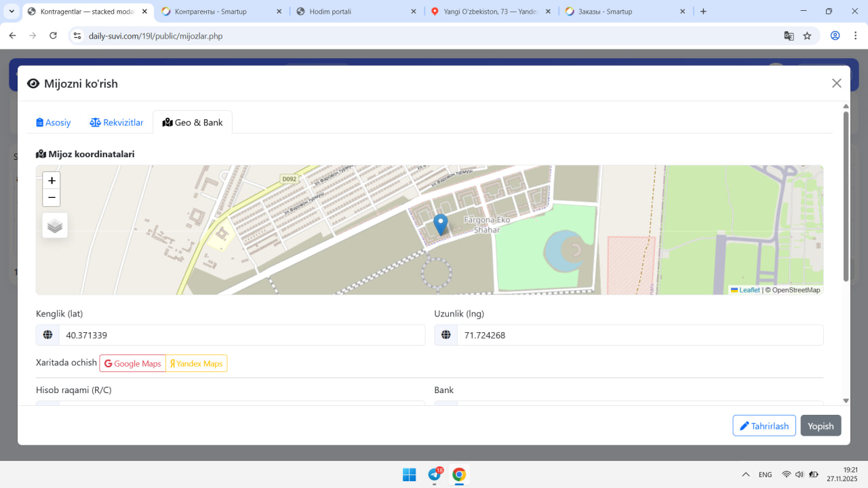This screenshot has width=868, height=488.
Task: Click the Yopish button
Action: 821,426
